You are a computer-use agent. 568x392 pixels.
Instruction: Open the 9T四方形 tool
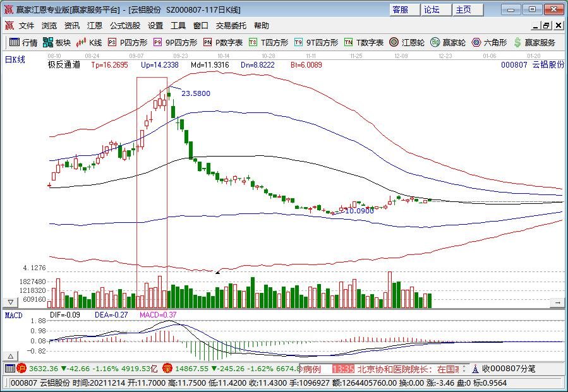point(316,43)
